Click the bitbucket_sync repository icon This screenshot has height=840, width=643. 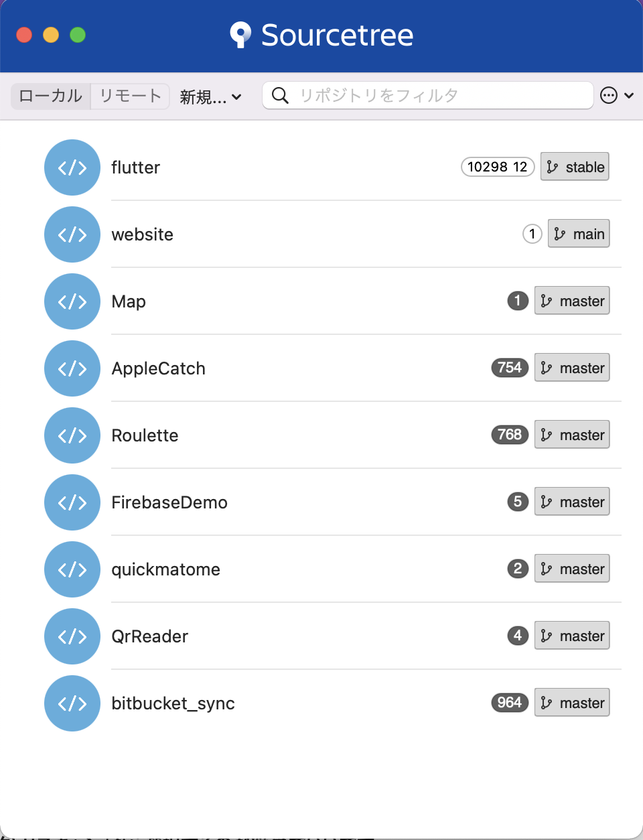coord(72,703)
